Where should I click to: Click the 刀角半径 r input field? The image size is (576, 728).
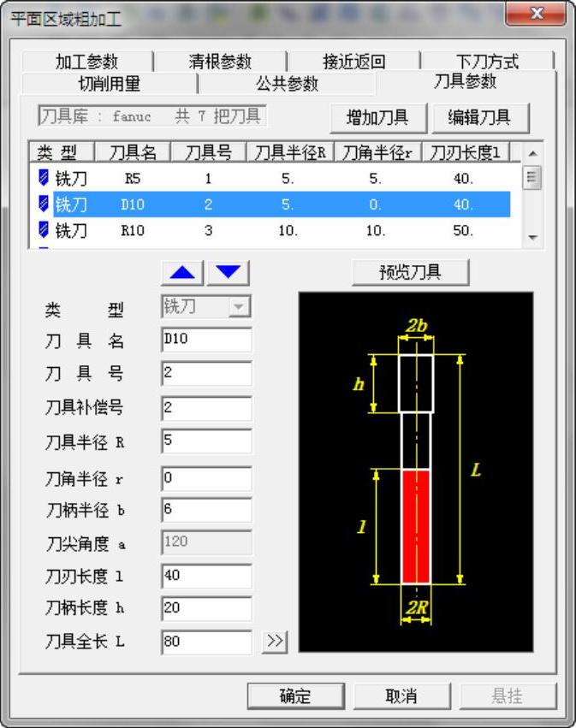point(206,479)
